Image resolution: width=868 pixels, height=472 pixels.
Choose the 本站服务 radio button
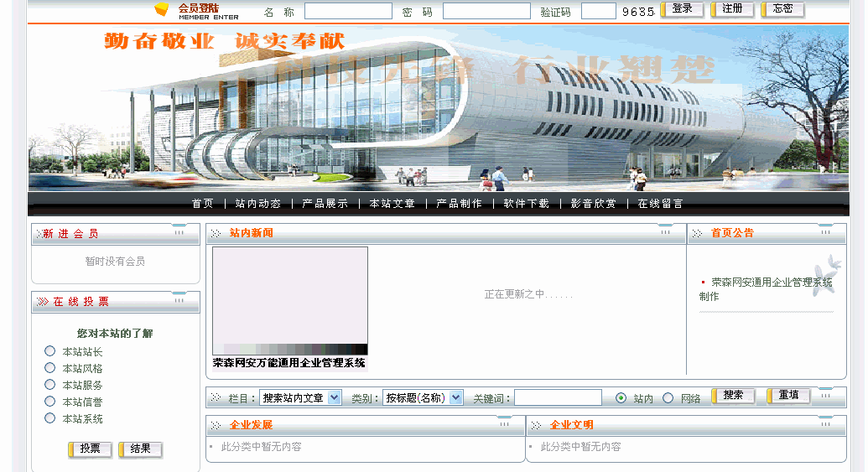coord(50,385)
